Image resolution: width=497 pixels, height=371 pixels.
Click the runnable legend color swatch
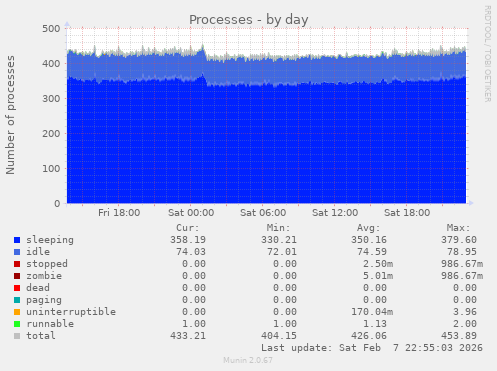point(17,324)
